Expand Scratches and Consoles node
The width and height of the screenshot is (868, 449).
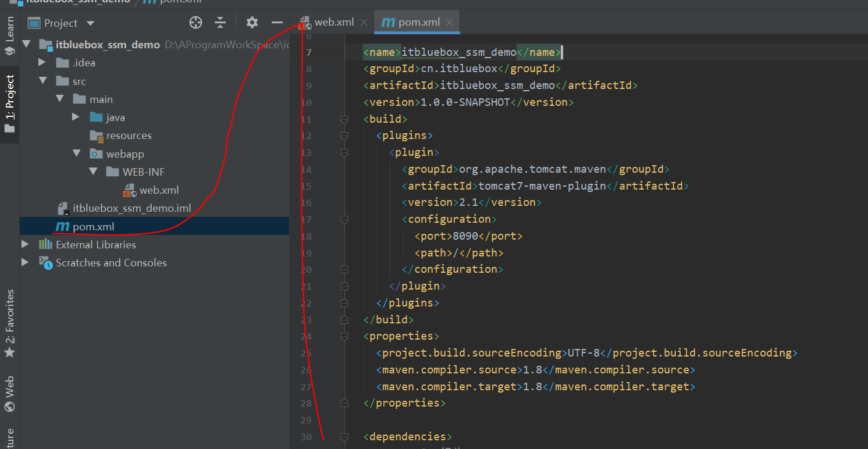point(25,262)
